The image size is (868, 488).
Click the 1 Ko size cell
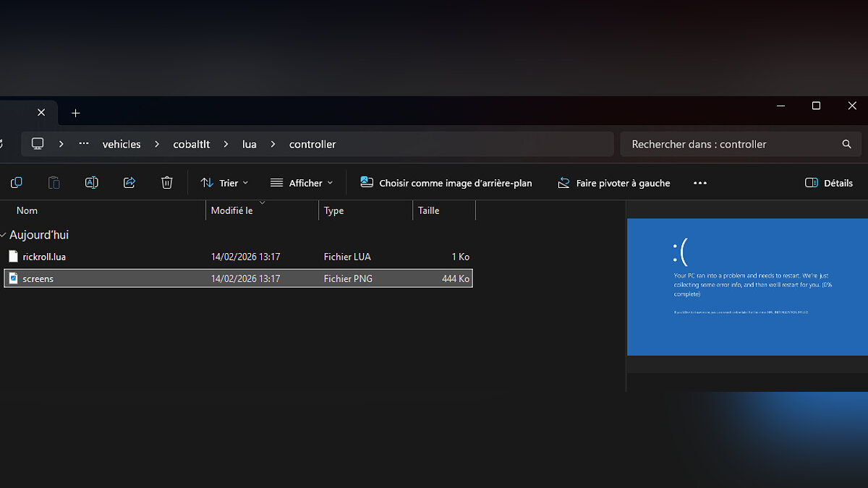point(461,257)
